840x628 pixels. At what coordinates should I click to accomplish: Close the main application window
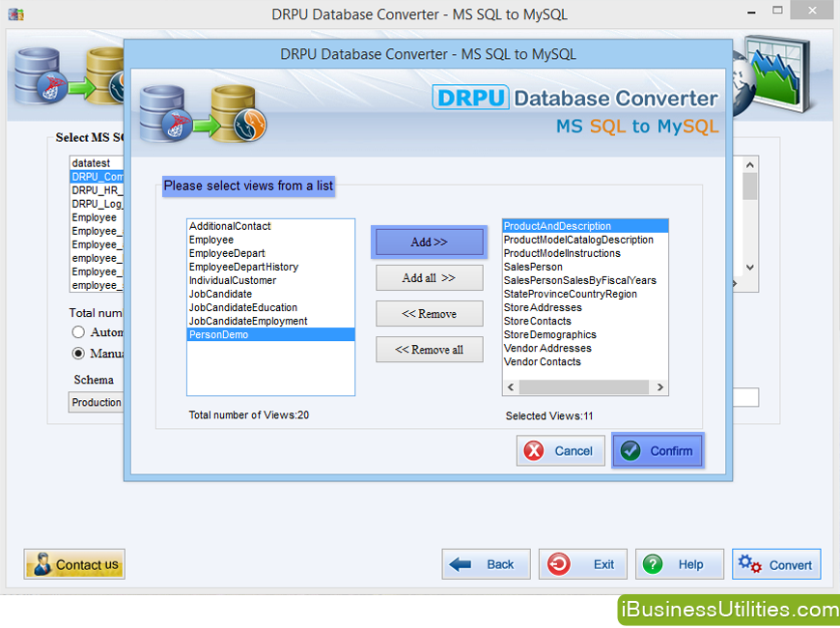click(x=812, y=11)
